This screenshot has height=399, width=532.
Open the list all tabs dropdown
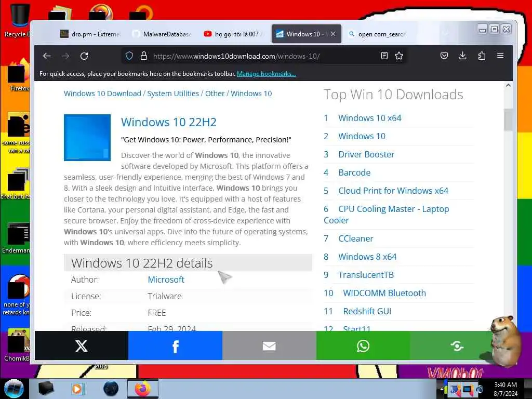coord(445,34)
